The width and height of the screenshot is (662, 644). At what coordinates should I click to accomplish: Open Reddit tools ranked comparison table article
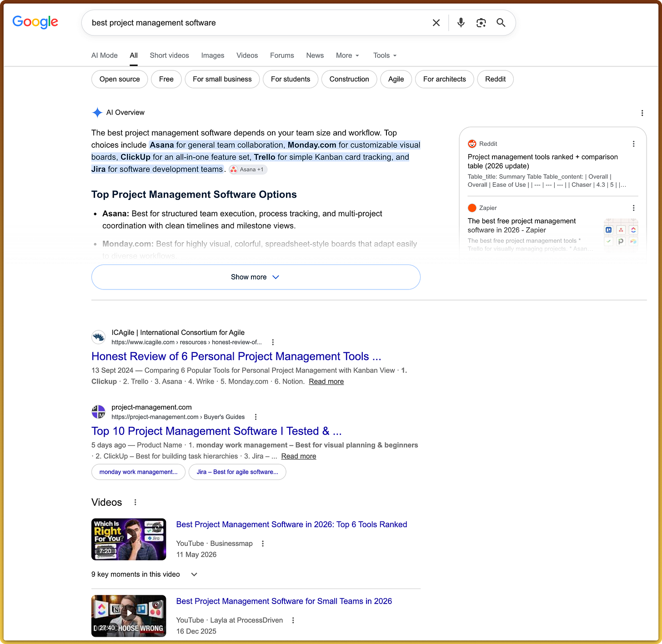[543, 161]
